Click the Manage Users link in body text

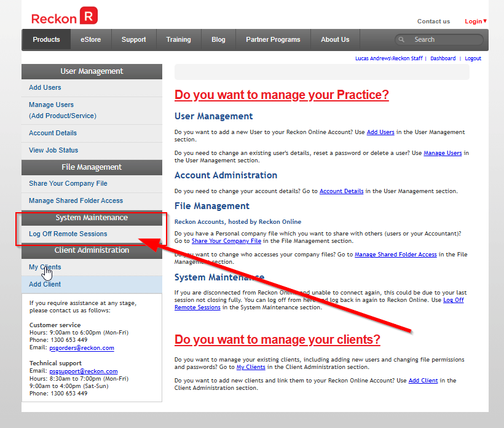[443, 153]
